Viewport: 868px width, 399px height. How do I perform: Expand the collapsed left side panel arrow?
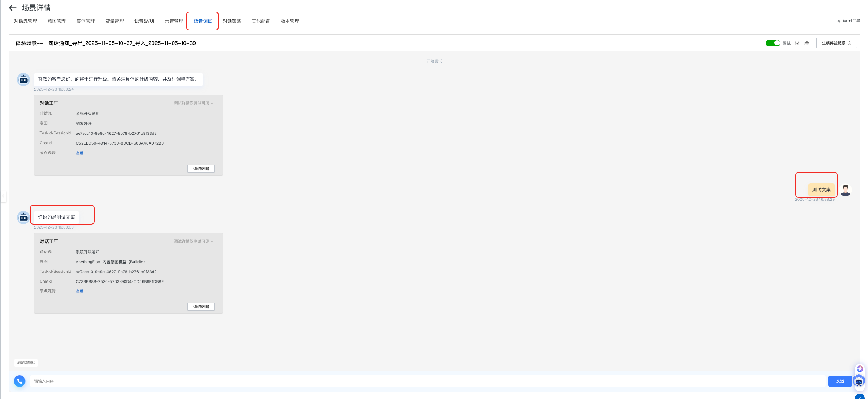click(x=3, y=196)
